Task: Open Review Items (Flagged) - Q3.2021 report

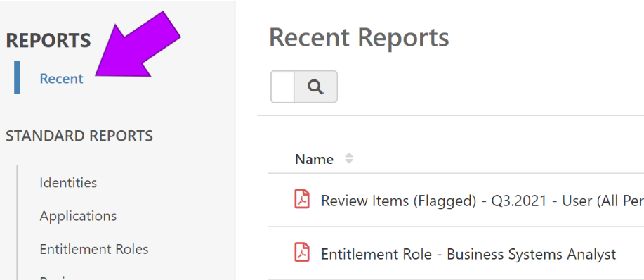Action: (x=482, y=201)
